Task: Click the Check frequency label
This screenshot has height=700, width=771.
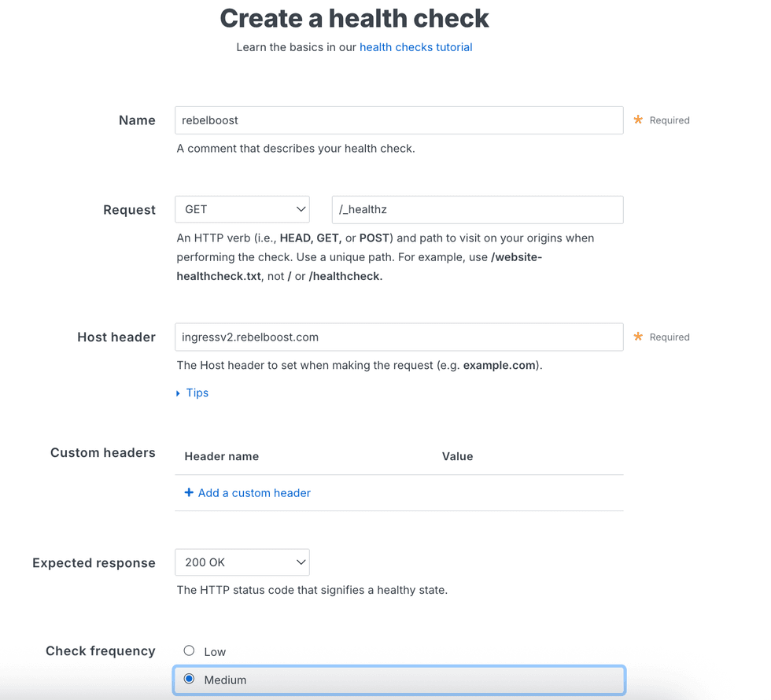Action: (x=100, y=650)
